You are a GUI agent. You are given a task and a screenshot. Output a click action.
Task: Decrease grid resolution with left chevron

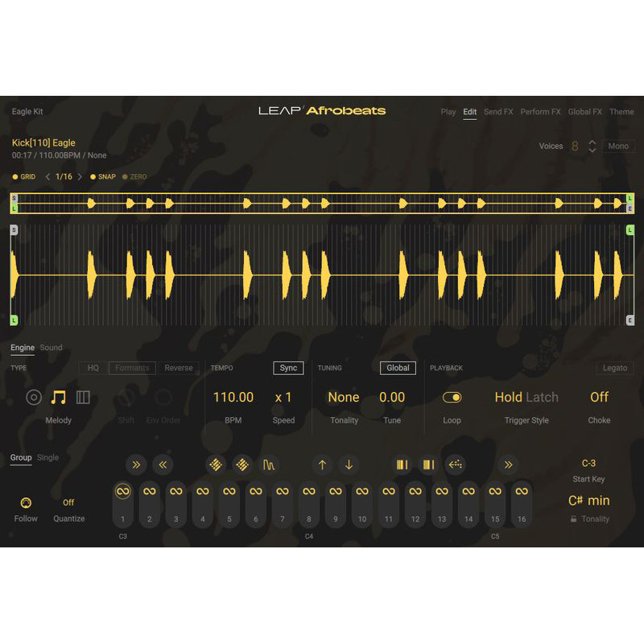[x=47, y=176]
